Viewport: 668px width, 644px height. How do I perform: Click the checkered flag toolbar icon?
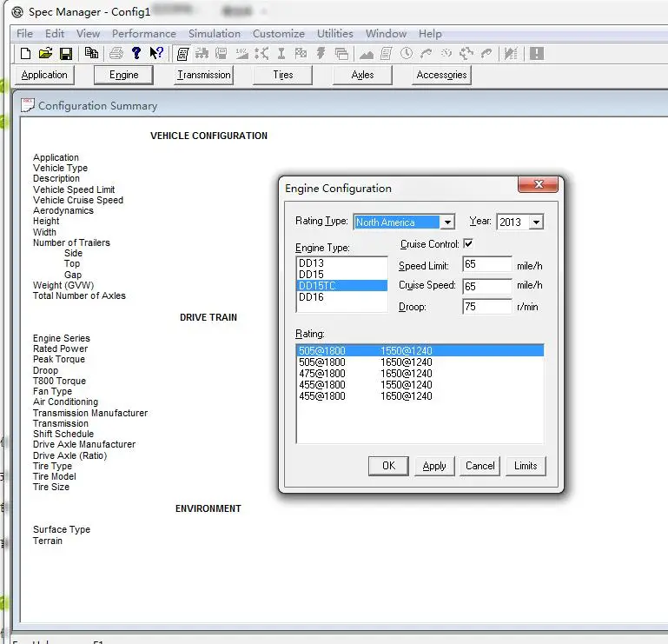301,53
